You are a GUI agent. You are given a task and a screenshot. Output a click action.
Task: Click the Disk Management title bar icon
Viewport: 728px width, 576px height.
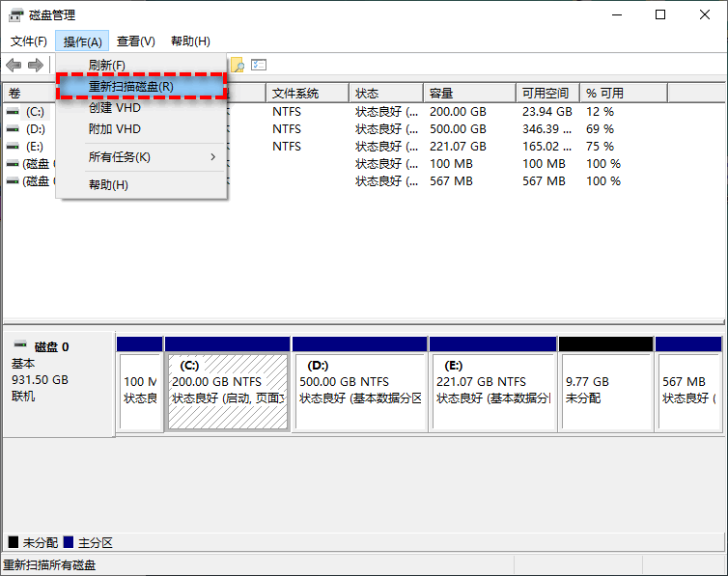15,15
